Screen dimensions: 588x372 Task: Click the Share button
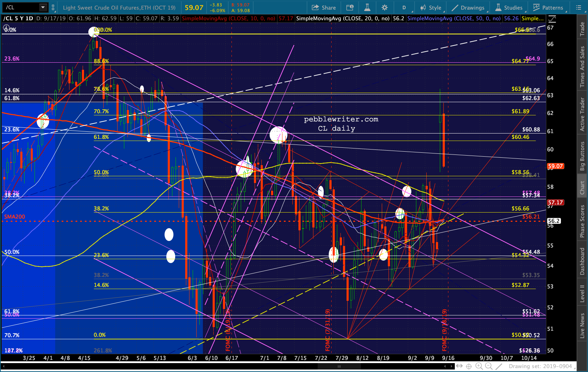point(324,7)
